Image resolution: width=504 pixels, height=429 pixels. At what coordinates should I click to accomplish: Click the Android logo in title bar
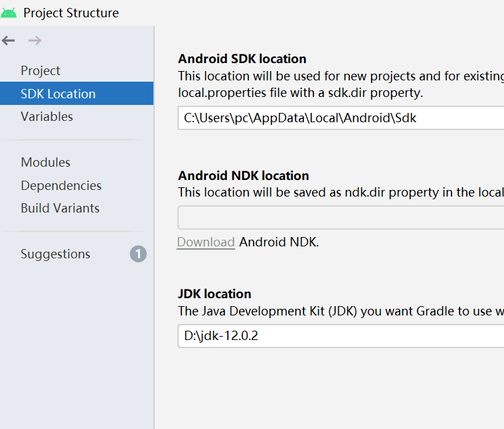point(9,13)
